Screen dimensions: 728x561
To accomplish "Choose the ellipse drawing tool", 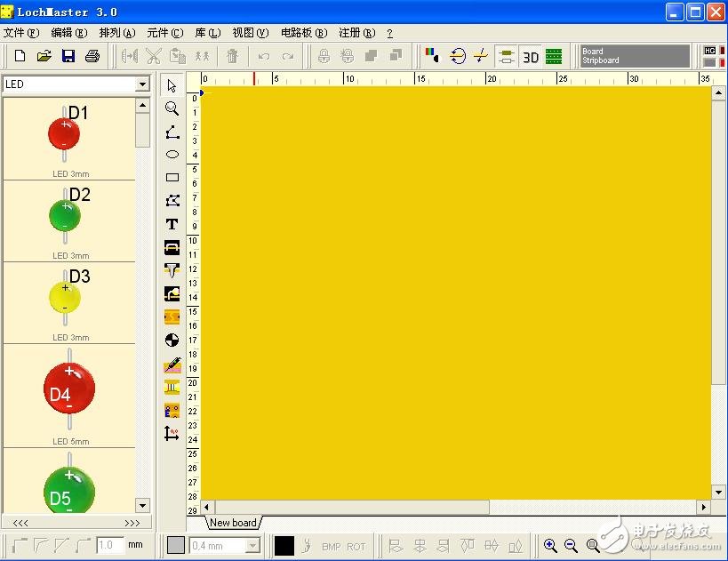I will click(x=172, y=154).
